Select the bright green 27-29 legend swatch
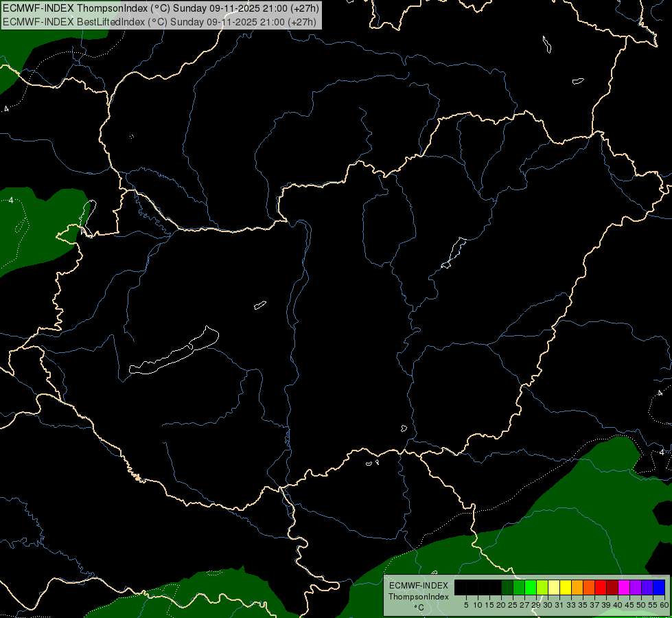Viewport: 672px width, 618px height. pyautogui.click(x=531, y=587)
